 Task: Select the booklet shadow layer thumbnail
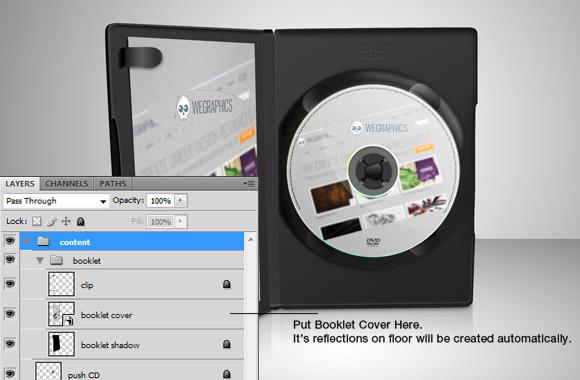61,344
